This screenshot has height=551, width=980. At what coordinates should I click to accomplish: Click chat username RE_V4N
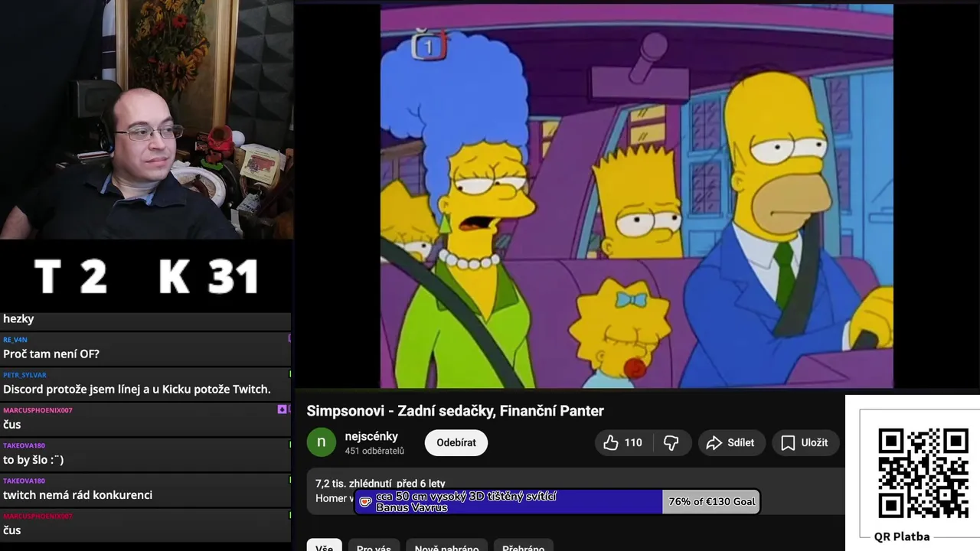(15, 340)
